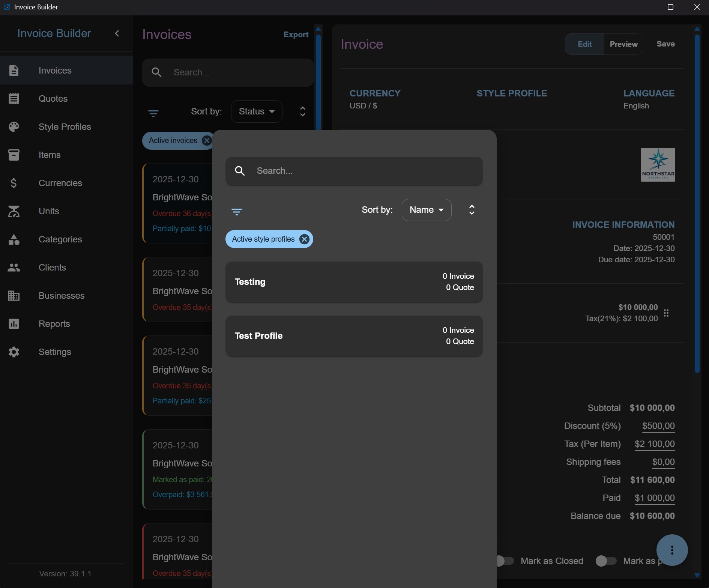This screenshot has height=588, width=709.
Task: Open the Businesses building icon
Action: pyautogui.click(x=14, y=296)
